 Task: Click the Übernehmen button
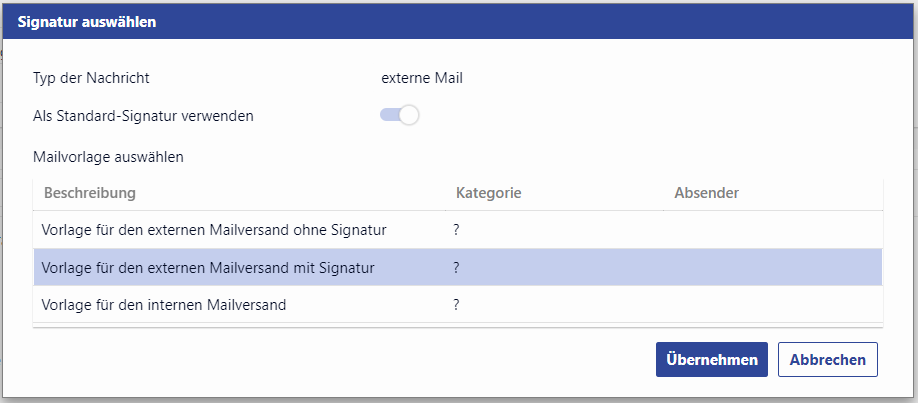point(711,360)
